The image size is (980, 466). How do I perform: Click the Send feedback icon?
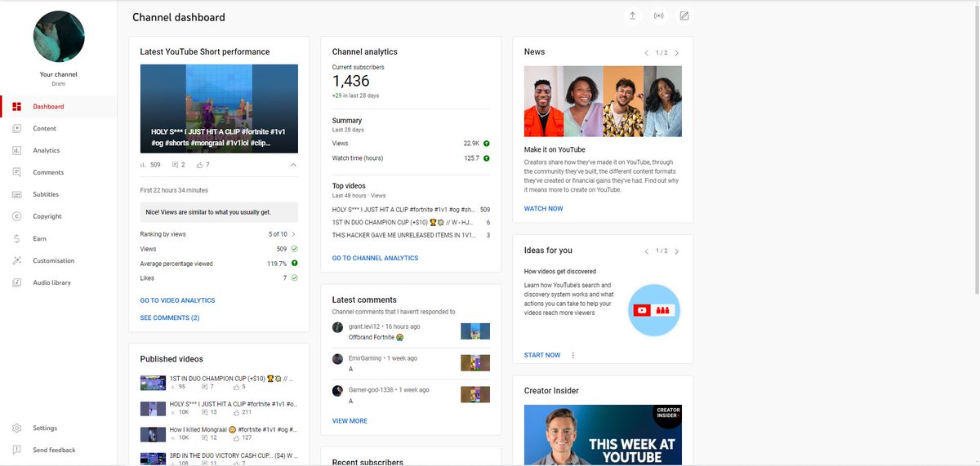tap(16, 450)
